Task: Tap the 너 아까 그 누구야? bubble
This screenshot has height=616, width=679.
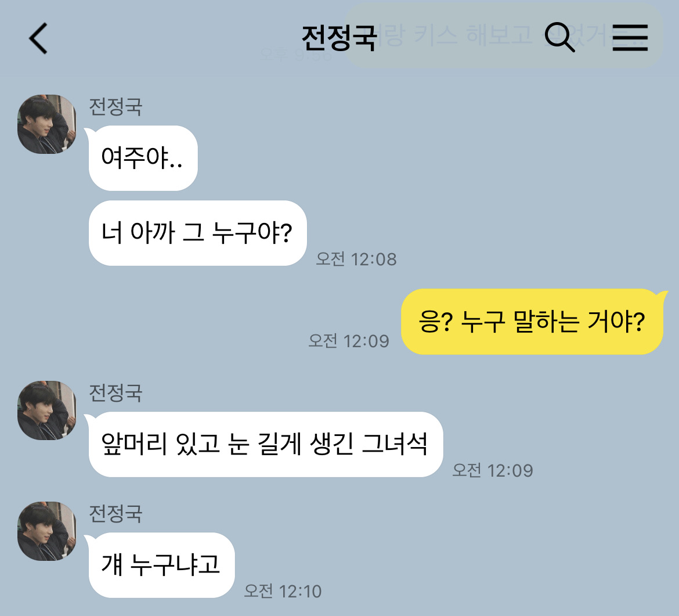Action: tap(197, 233)
